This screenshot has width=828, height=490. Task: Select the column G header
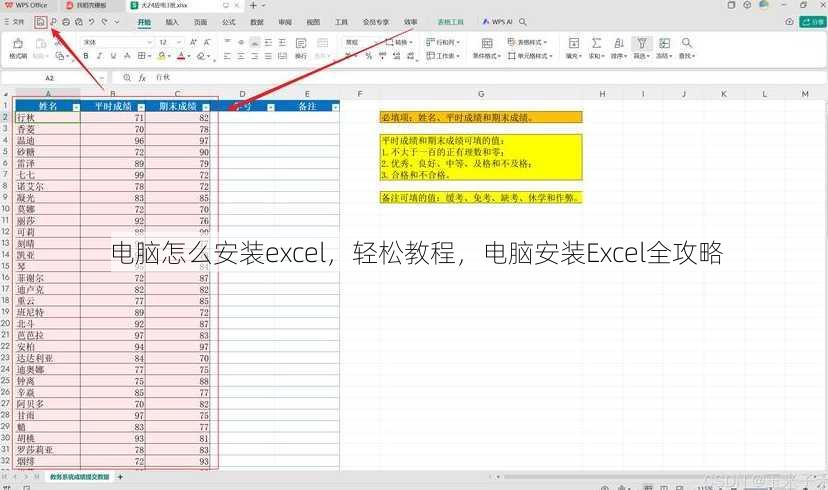tap(481, 94)
